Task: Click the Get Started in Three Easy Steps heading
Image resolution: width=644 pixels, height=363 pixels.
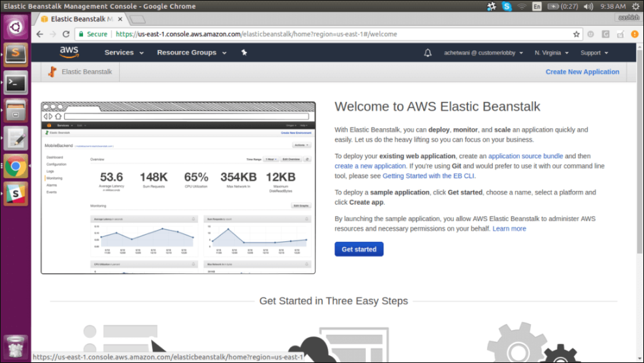Action: (x=333, y=301)
